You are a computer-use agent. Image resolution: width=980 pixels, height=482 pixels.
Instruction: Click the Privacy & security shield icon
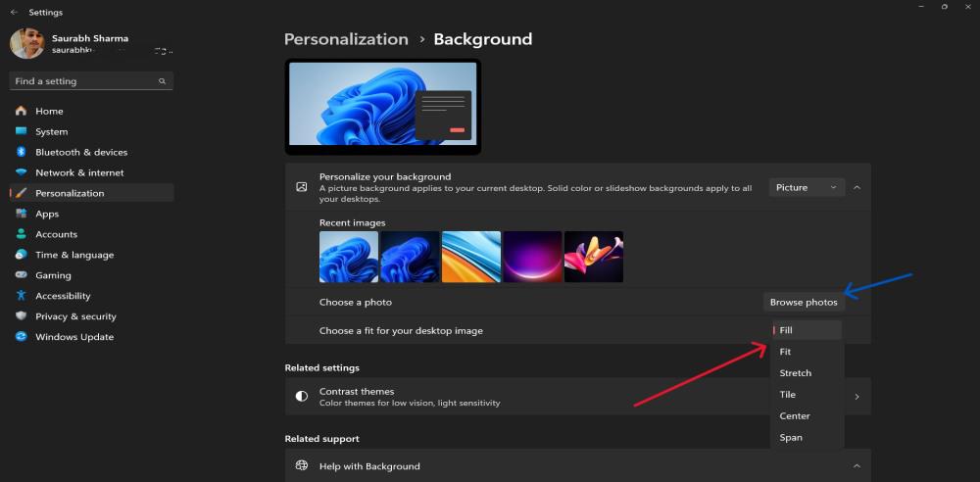click(x=22, y=316)
